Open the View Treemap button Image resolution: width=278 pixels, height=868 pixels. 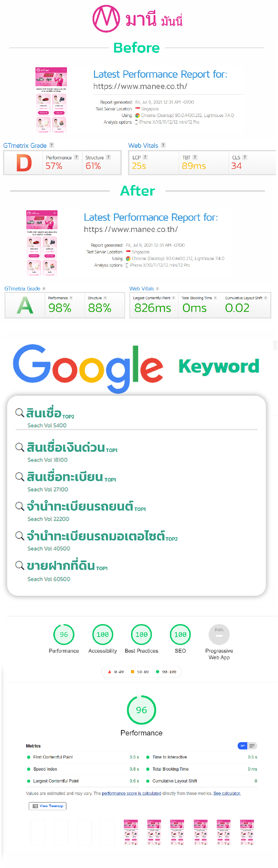48,806
